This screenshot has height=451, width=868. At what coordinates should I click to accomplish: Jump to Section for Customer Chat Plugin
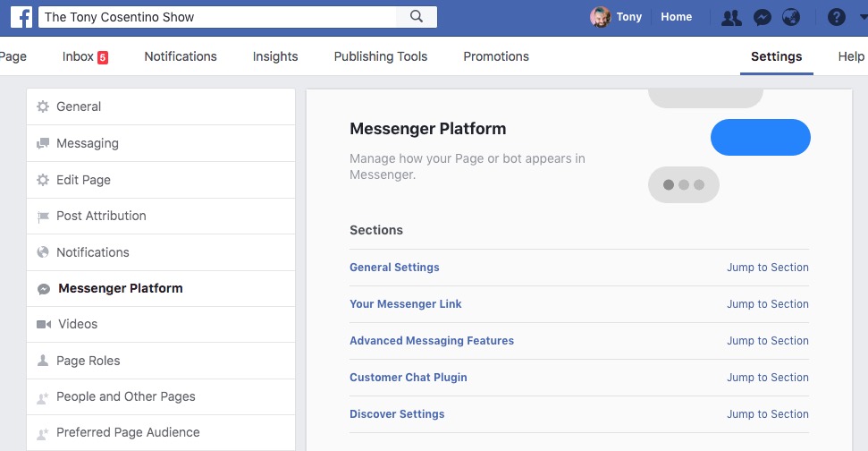click(767, 378)
